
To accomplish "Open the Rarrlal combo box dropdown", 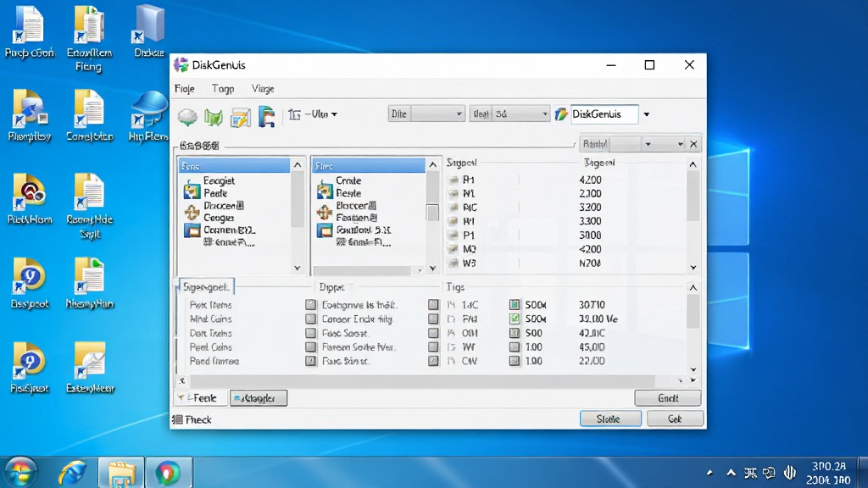I will pyautogui.click(x=648, y=144).
